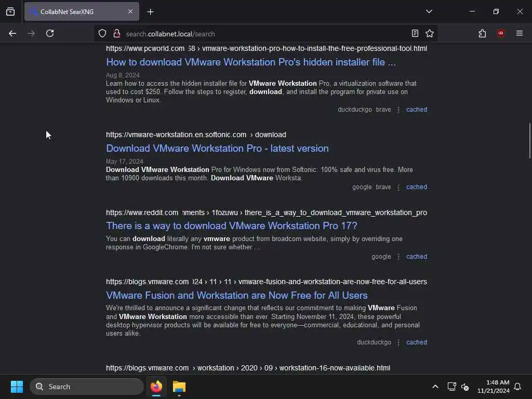The height and width of the screenshot is (399, 532).
Task: Click the reddit.com result URL text
Action: [x=267, y=212]
